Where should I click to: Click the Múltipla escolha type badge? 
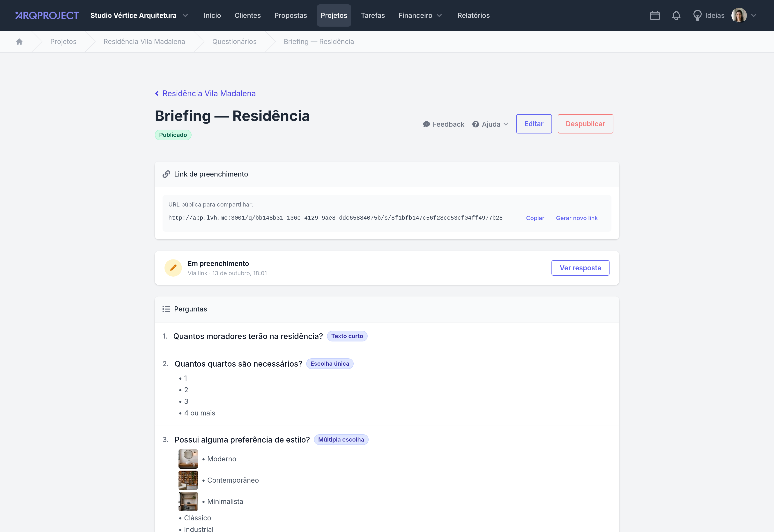(341, 440)
